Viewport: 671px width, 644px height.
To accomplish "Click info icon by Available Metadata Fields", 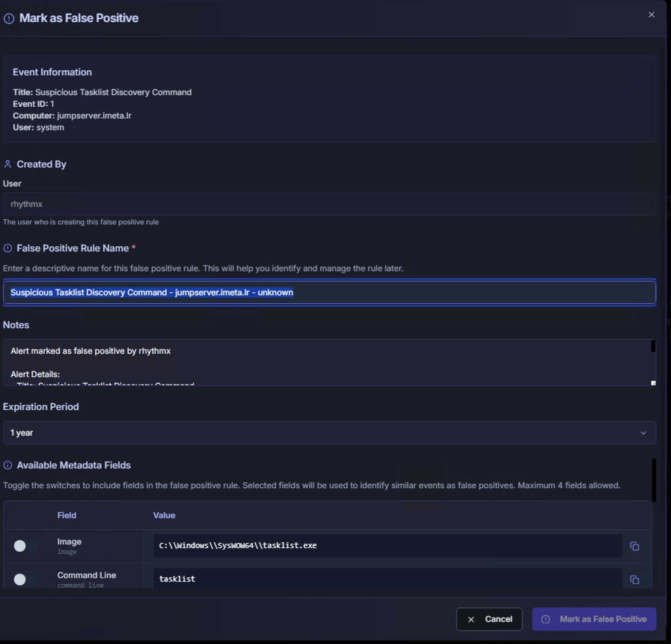I will pyautogui.click(x=8, y=465).
